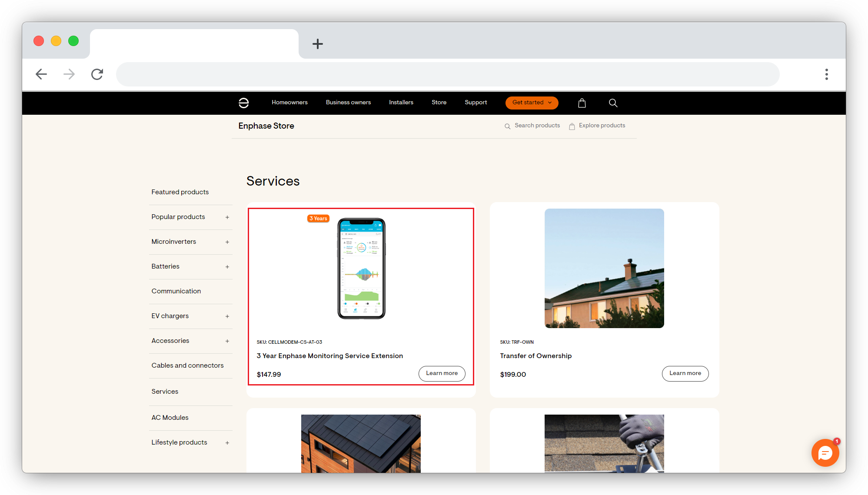Click the gloved hand roof installation image
The height and width of the screenshot is (495, 868).
(604, 443)
